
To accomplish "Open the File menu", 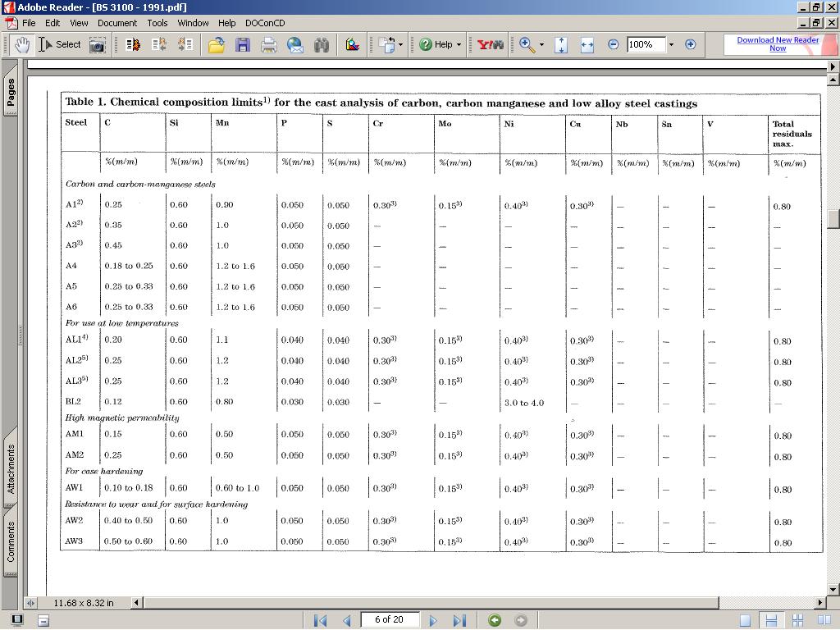I will coord(29,23).
